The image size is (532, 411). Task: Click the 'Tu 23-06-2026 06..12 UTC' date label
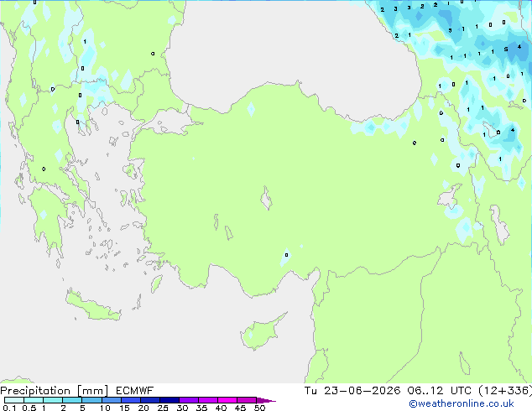388,391
